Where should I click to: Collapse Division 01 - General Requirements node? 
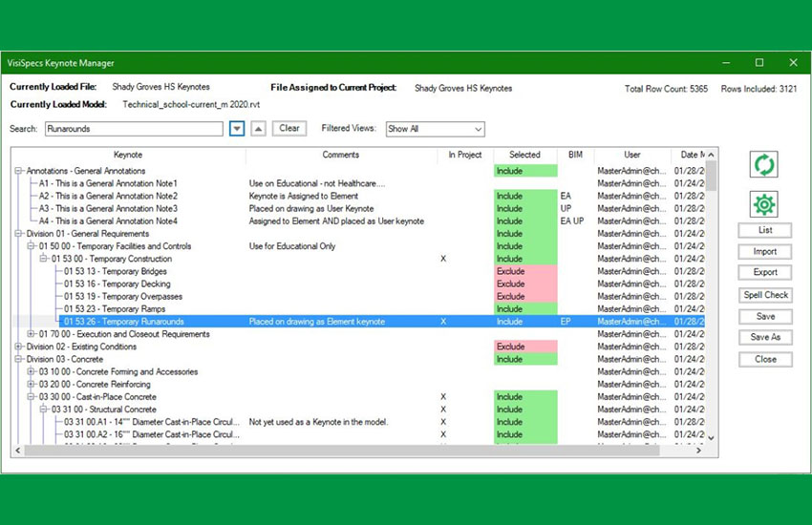[x=19, y=234]
